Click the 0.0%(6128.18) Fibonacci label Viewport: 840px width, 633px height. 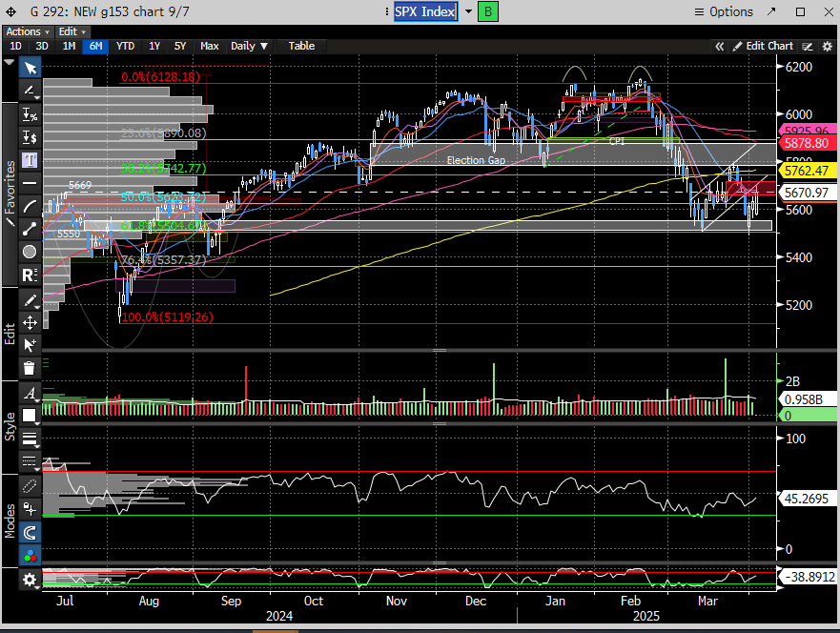(x=160, y=76)
